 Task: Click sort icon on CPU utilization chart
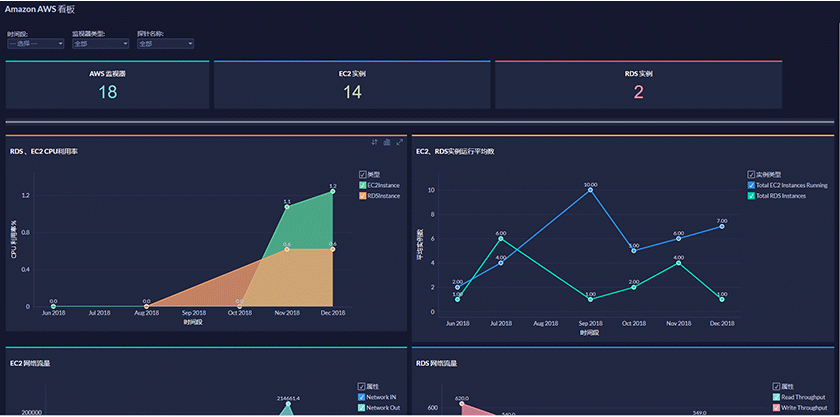pyautogui.click(x=375, y=142)
